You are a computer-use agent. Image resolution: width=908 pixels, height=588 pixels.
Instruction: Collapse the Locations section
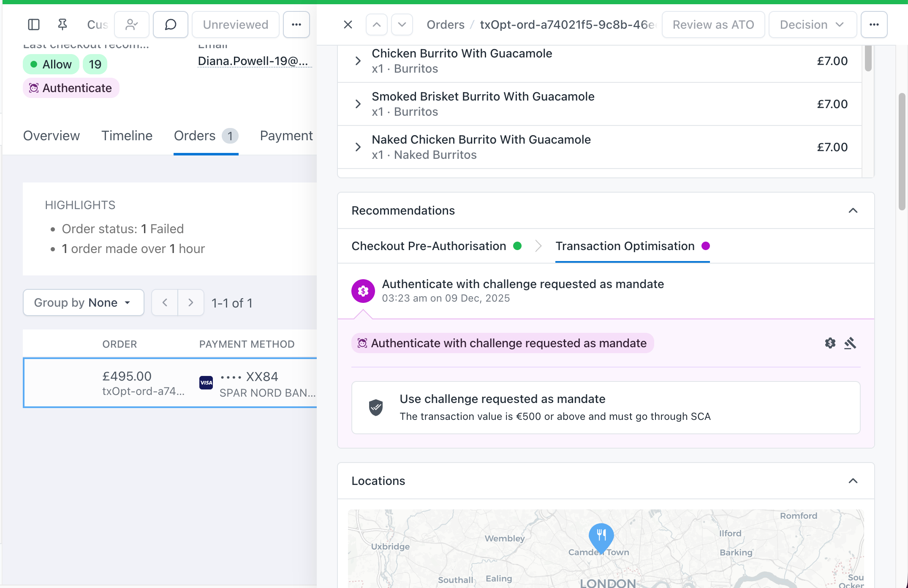coord(853,481)
